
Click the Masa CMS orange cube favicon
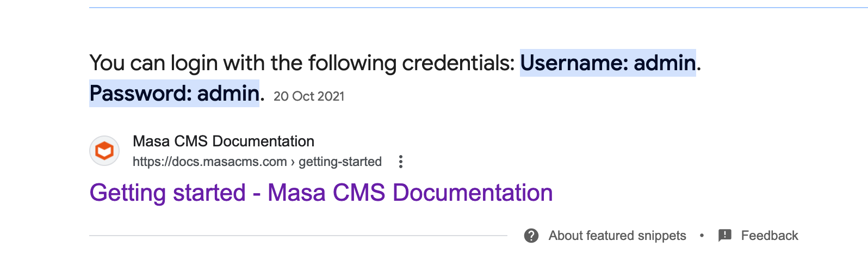(x=104, y=151)
